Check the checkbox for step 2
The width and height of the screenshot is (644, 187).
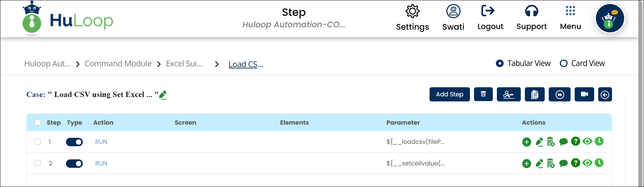pyautogui.click(x=38, y=163)
